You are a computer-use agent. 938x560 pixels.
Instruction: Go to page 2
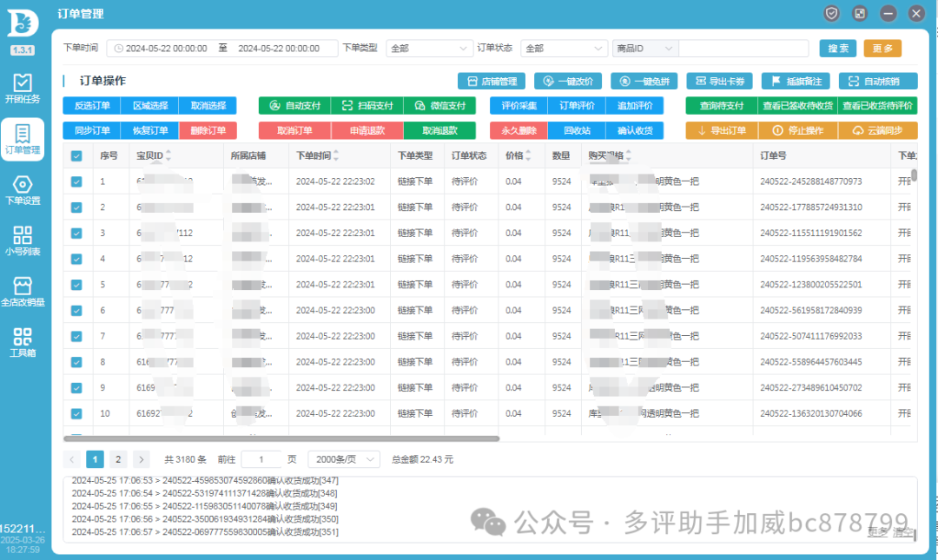tap(118, 459)
